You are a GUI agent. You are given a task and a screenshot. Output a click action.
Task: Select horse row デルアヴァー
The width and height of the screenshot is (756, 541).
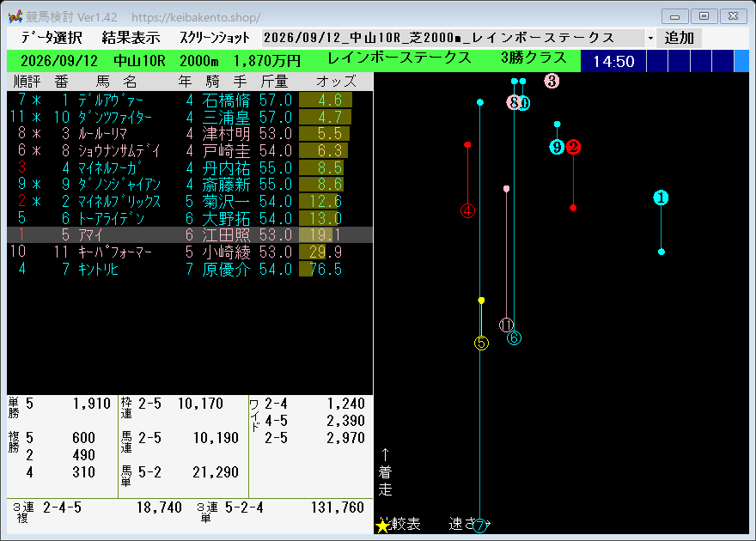point(190,100)
